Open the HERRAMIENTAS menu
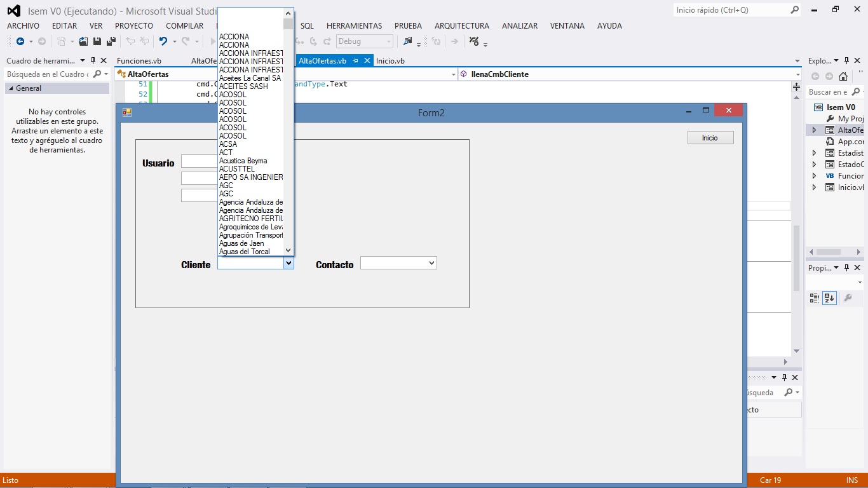The width and height of the screenshot is (868, 488). [x=354, y=26]
